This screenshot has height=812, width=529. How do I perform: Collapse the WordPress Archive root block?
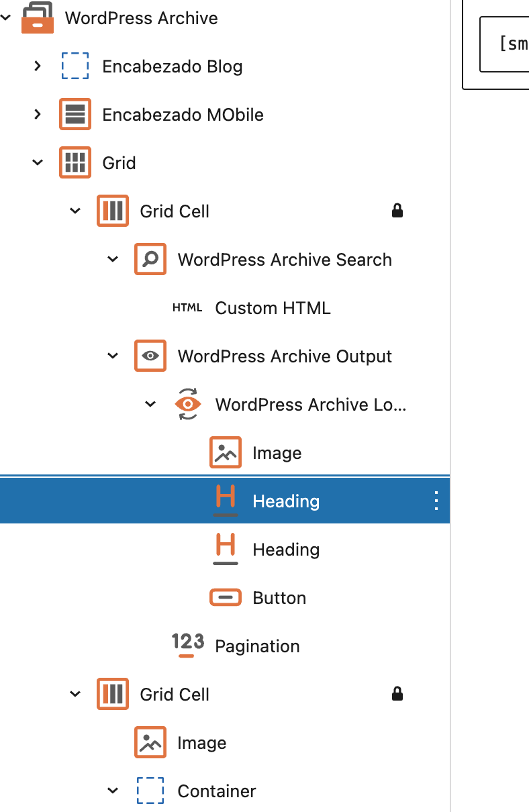6,18
